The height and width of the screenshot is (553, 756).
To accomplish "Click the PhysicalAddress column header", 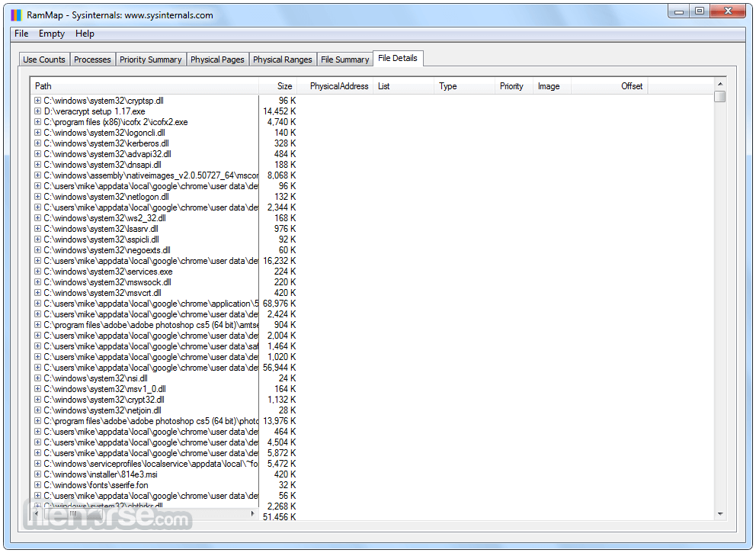I will 335,86.
